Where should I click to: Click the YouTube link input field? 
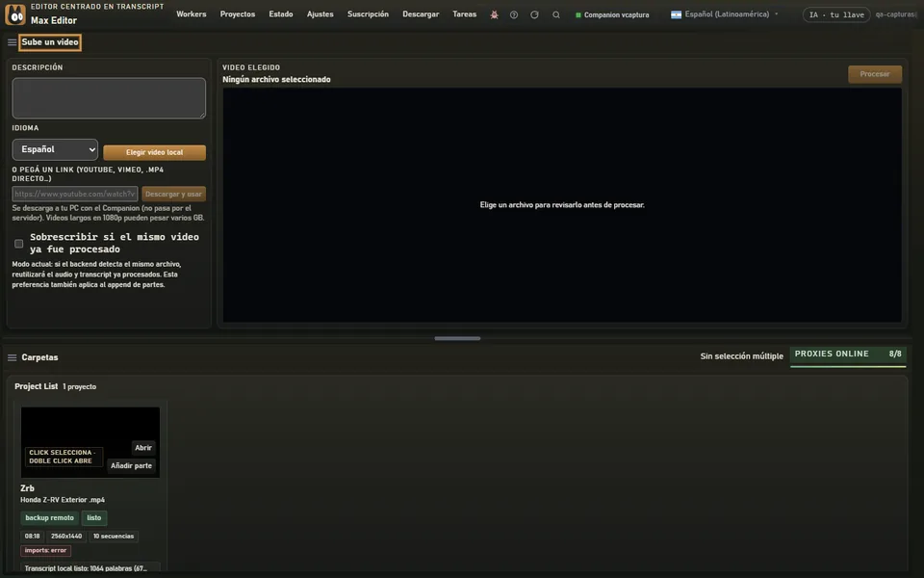tap(75, 194)
